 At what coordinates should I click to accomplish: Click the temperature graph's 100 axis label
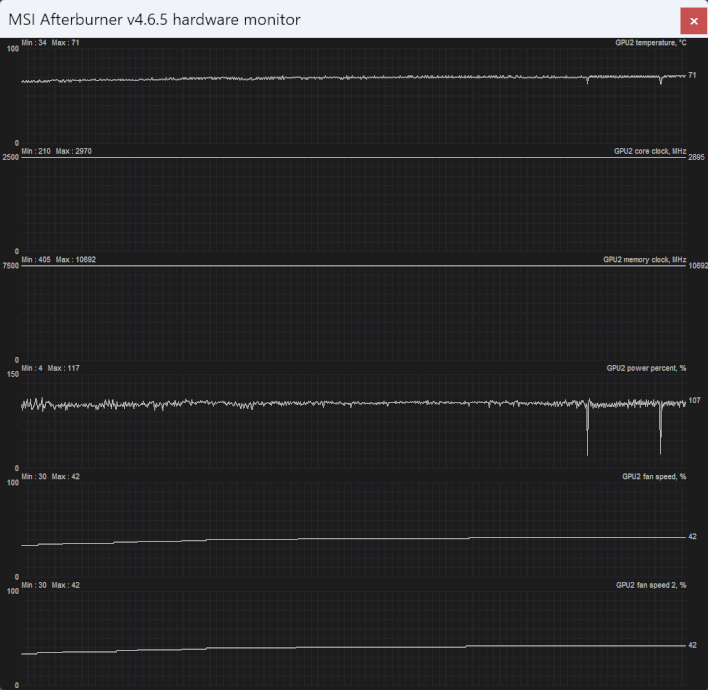(12, 49)
